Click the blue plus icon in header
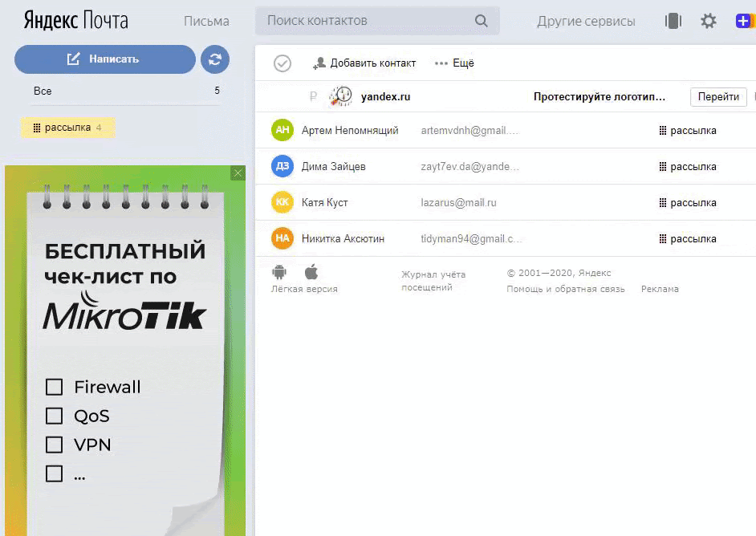This screenshot has height=536, width=756. [x=743, y=21]
